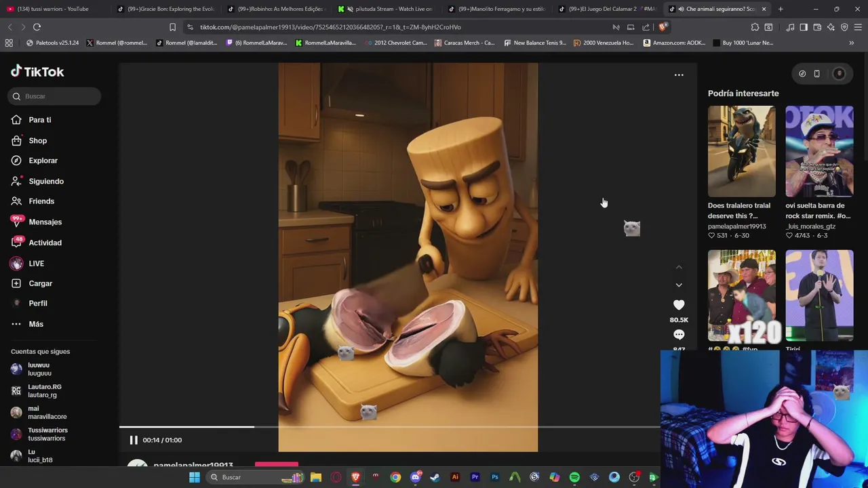The image size is (868, 488).
Task: Toggle the browser sidebar panel
Action: pyautogui.click(x=804, y=27)
